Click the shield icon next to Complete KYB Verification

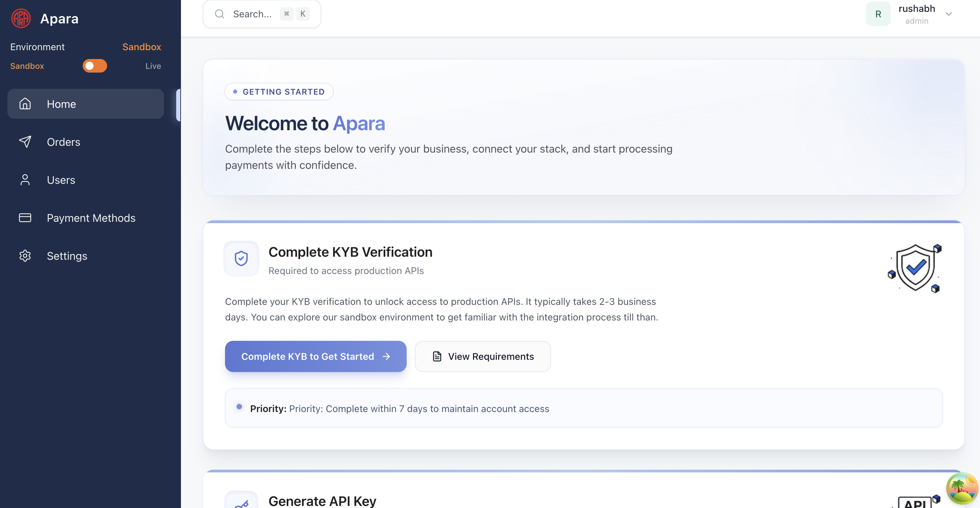[241, 258]
